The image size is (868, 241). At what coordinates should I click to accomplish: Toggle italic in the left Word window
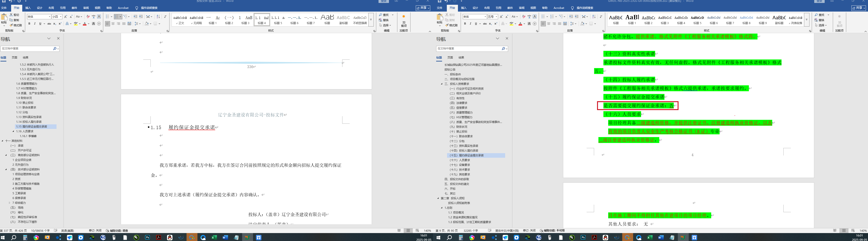(x=35, y=24)
